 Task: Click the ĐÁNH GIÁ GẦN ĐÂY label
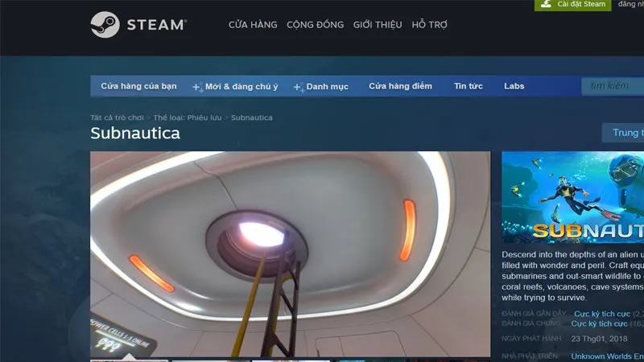(x=534, y=314)
